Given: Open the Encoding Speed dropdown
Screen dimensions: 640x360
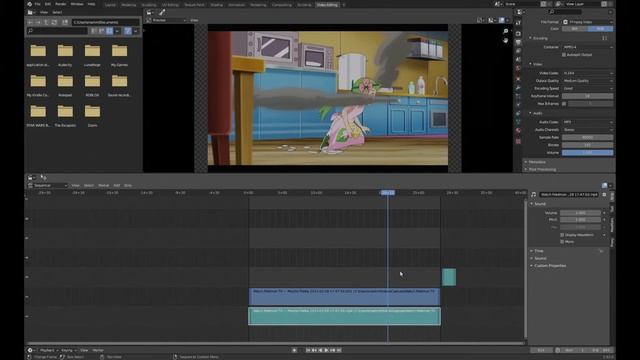Looking at the screenshot, I should coord(588,89).
